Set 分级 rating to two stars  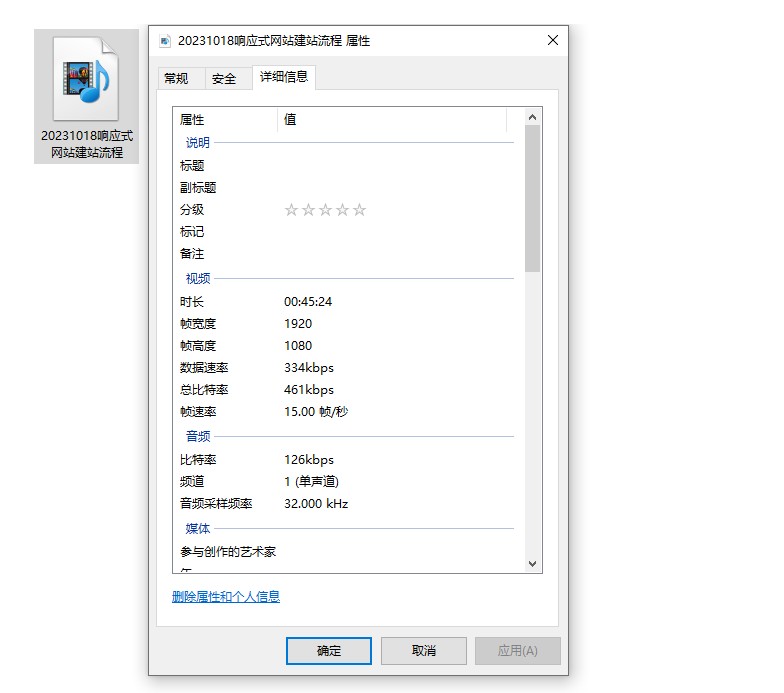tap(308, 210)
